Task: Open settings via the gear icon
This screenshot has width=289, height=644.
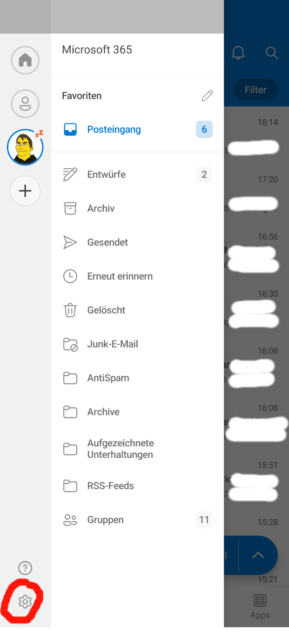Action: (x=25, y=602)
